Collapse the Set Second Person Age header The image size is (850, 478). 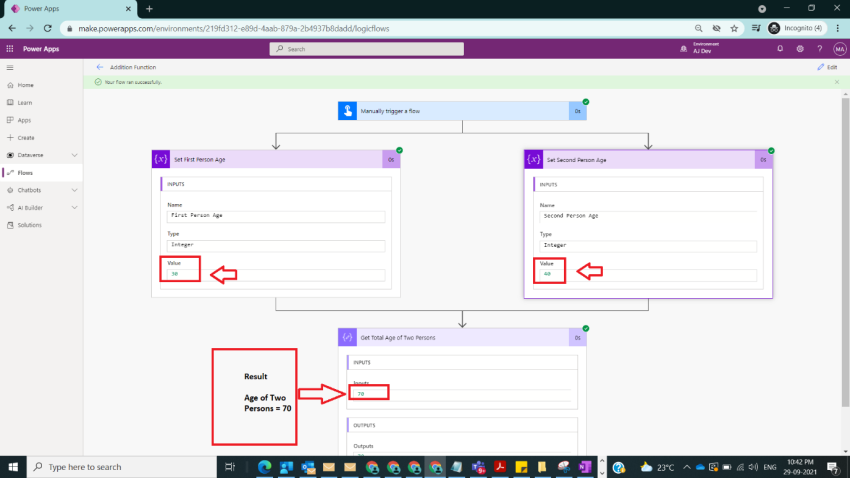tap(648, 160)
